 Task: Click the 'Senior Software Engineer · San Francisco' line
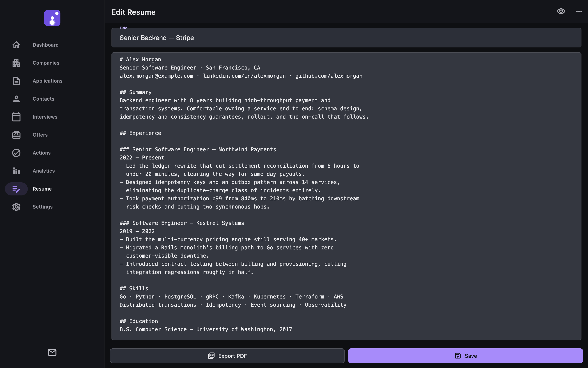[190, 68]
